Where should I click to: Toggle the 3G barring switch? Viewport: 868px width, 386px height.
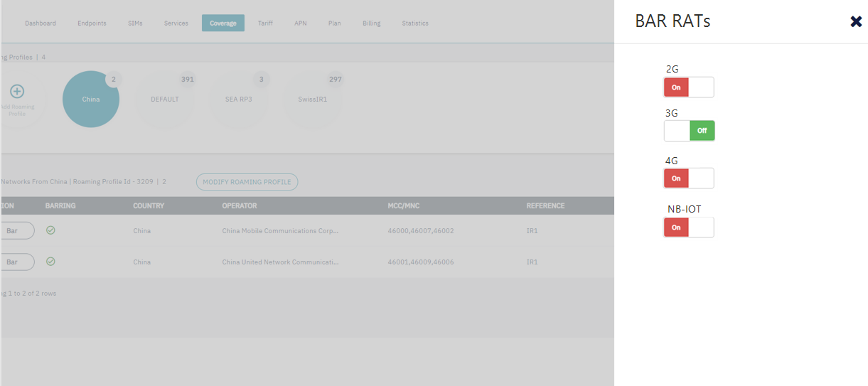pyautogui.click(x=689, y=131)
